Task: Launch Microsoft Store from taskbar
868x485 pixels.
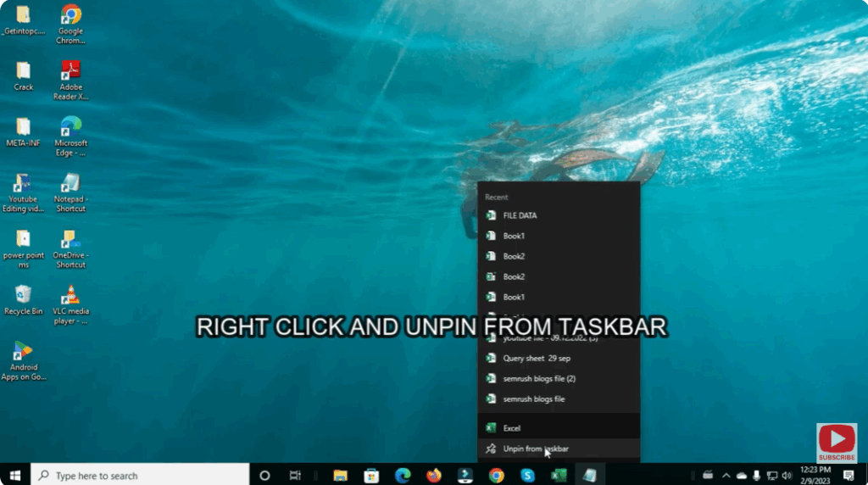Action: (x=371, y=475)
